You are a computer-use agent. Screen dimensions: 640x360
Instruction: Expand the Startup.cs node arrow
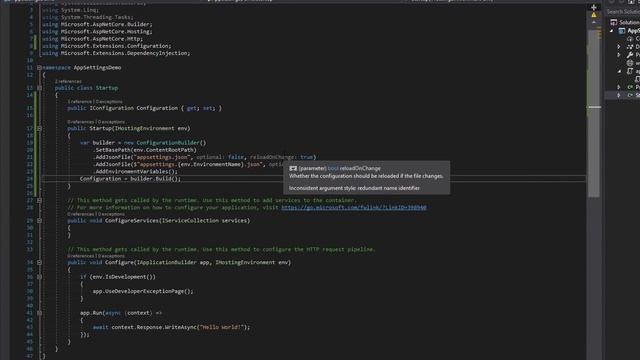point(619,95)
